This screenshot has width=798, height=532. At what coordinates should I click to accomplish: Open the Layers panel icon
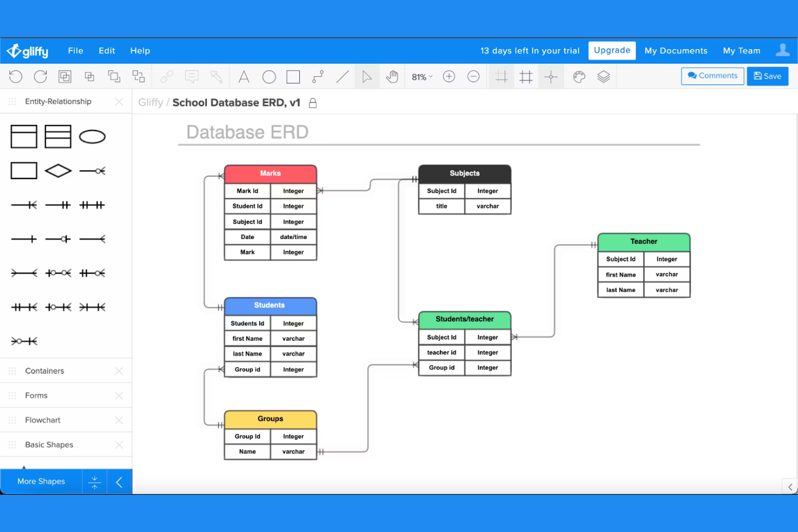click(603, 76)
